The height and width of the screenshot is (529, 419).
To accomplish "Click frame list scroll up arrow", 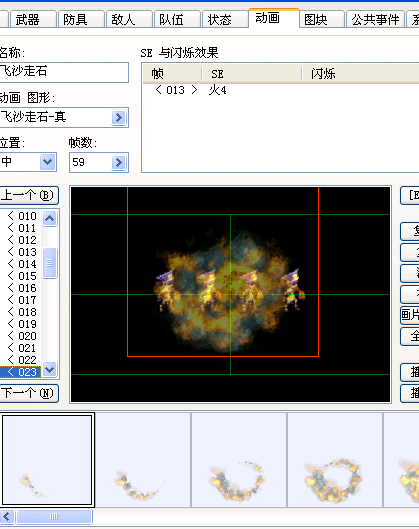I will (x=50, y=219).
